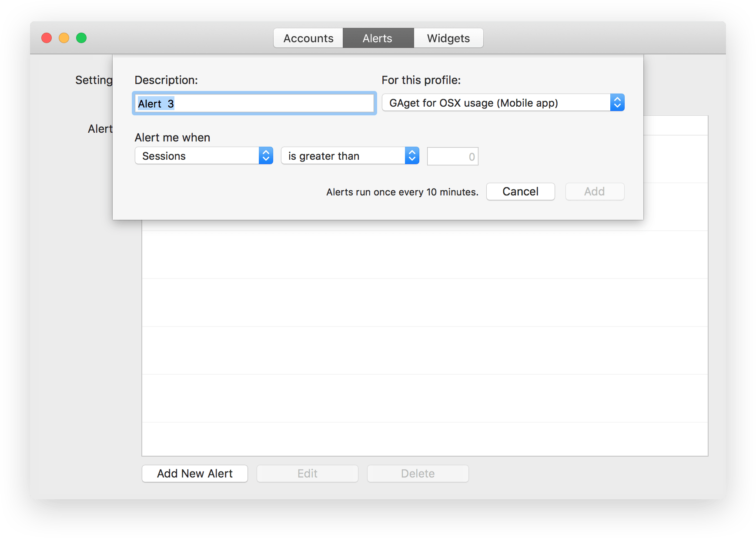Click the blue chevron beside 'is greater than'
The image size is (756, 538).
(x=412, y=156)
